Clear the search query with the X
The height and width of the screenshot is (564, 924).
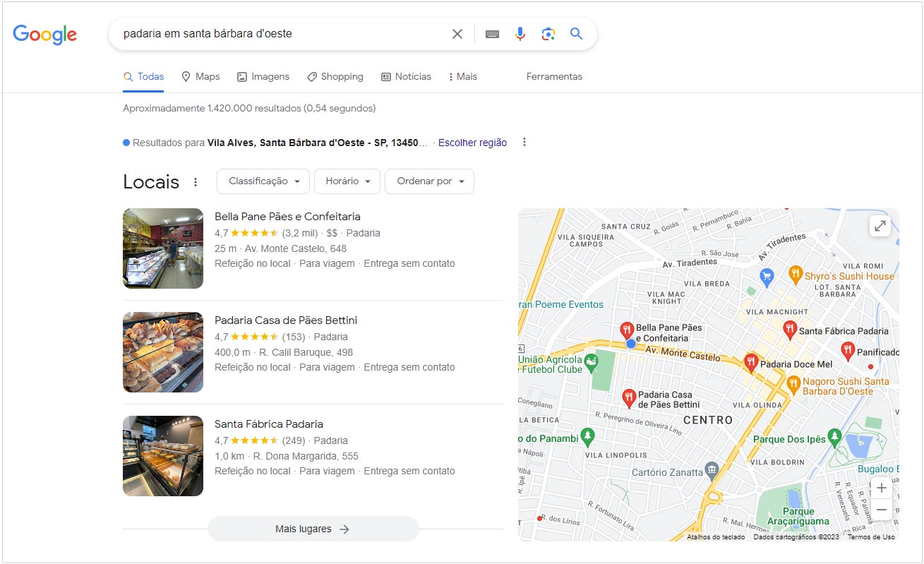point(457,33)
